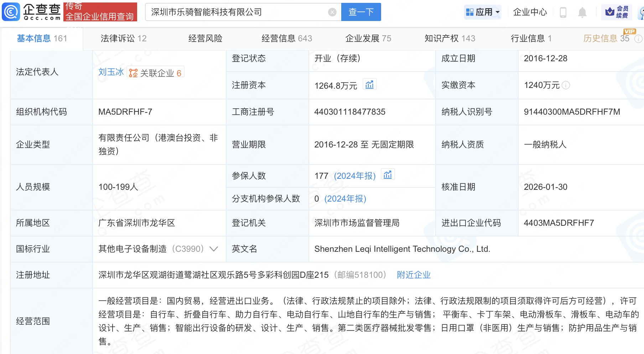644x354 pixels.
Task: Open the 应用 dropdown menu
Action: coord(483,12)
